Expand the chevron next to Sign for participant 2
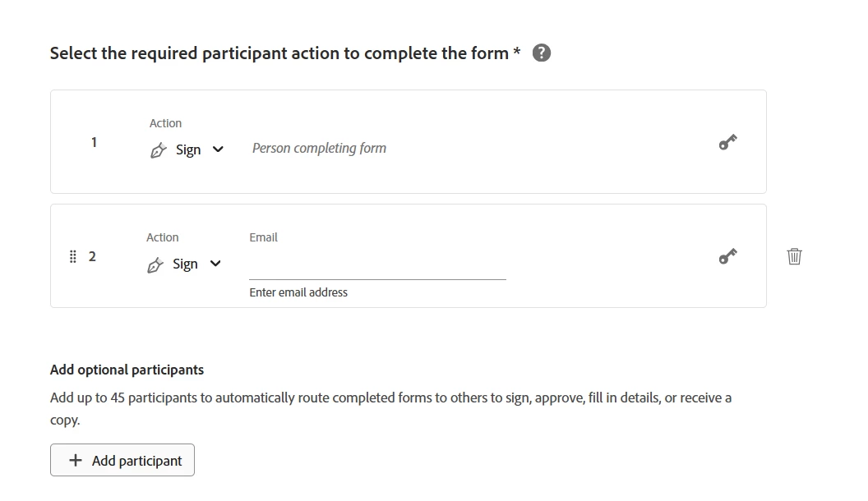The width and height of the screenshot is (868, 501). point(215,264)
